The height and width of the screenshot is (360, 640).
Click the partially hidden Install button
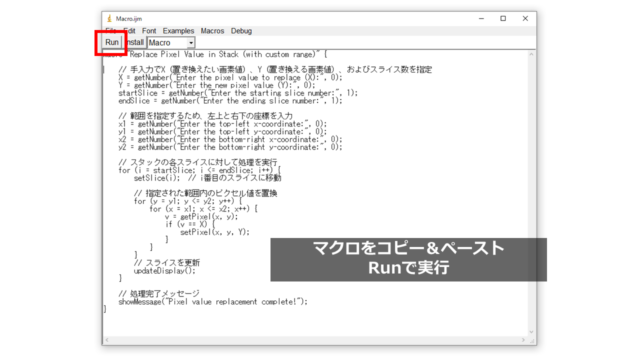pos(134,42)
